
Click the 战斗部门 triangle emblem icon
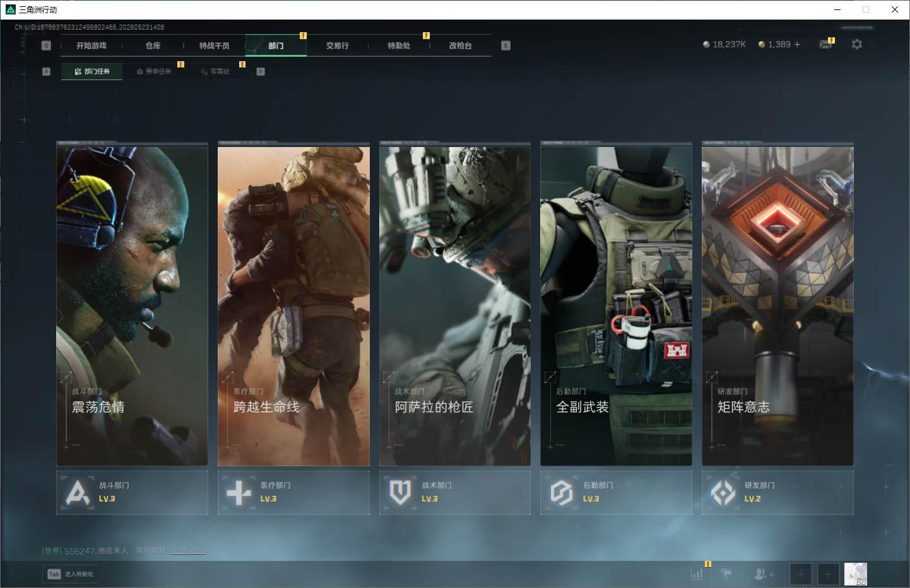point(78,493)
